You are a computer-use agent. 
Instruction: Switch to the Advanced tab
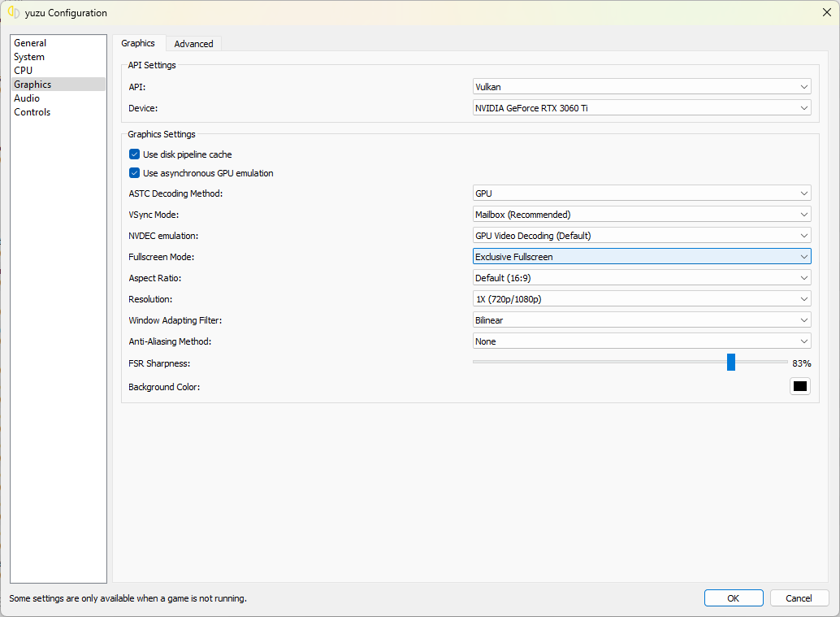193,44
